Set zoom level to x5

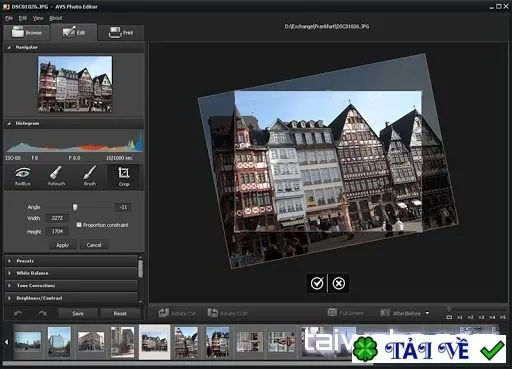coord(502,317)
